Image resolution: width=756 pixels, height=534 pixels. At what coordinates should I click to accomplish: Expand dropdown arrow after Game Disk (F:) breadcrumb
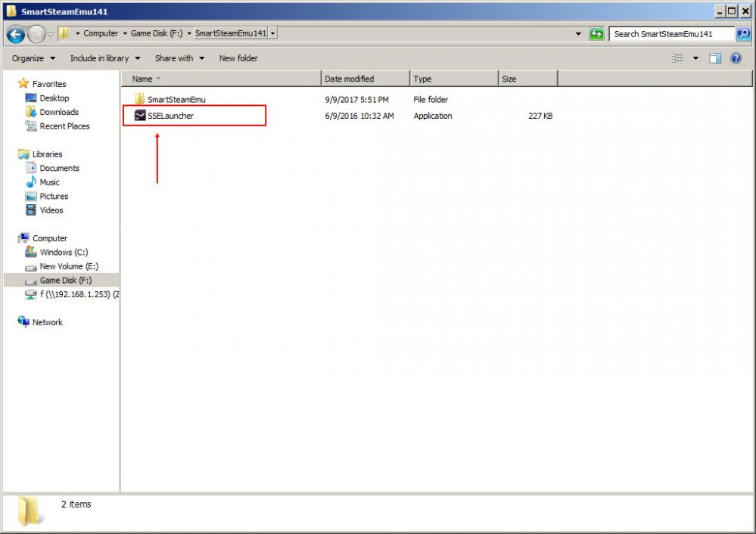point(189,33)
